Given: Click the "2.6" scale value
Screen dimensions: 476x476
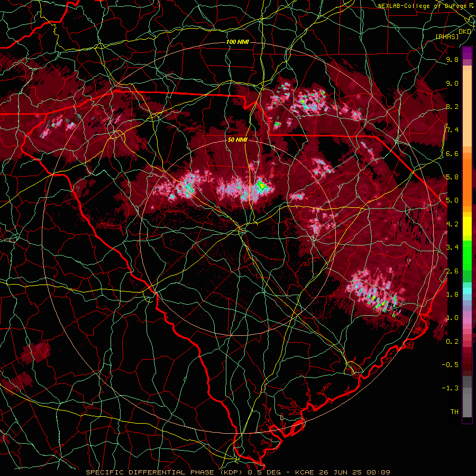Looking at the screenshot, I should (452, 271).
